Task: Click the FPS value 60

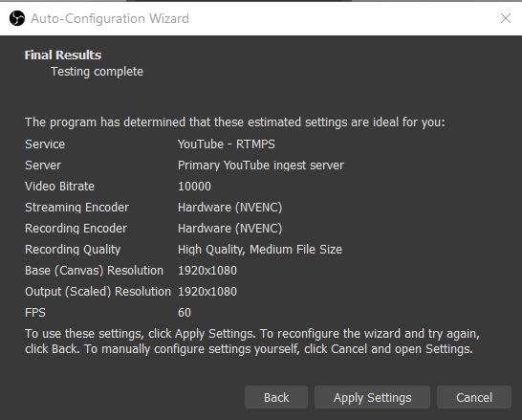Action: (x=185, y=313)
